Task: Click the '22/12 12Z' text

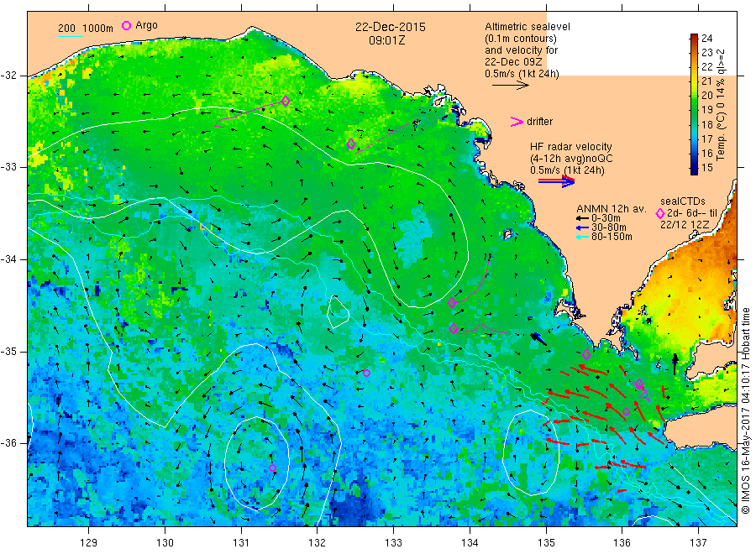Action: pyautogui.click(x=685, y=225)
